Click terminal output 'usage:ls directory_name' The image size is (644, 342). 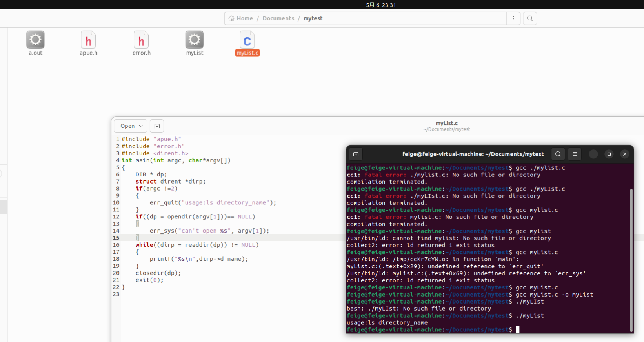[x=387, y=323]
